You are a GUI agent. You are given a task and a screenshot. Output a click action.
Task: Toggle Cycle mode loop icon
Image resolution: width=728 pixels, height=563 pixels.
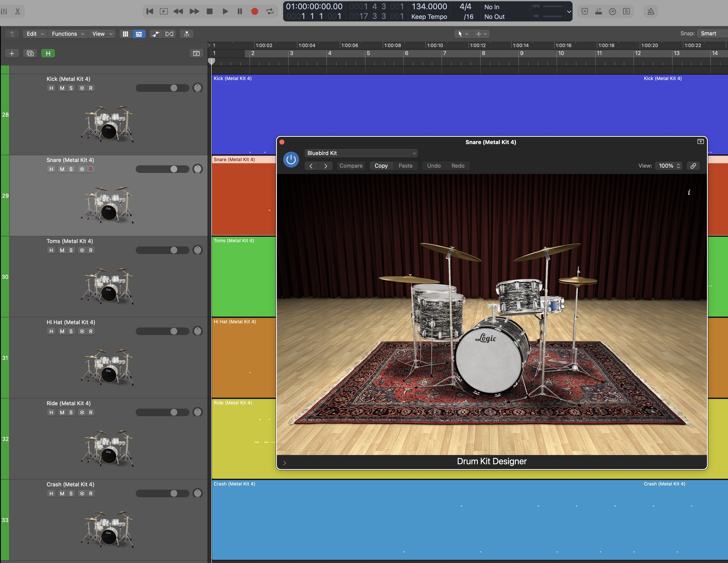tap(270, 11)
